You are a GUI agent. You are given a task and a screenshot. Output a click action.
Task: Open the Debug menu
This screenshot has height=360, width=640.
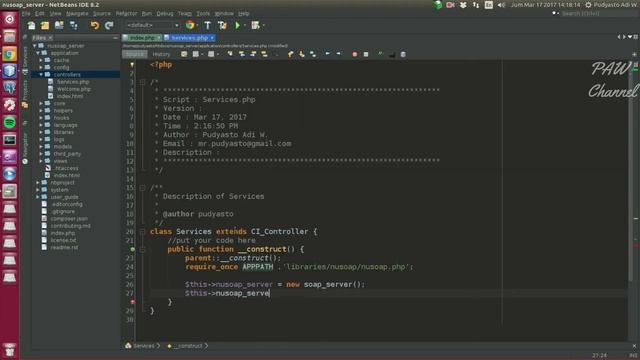tap(165, 13)
